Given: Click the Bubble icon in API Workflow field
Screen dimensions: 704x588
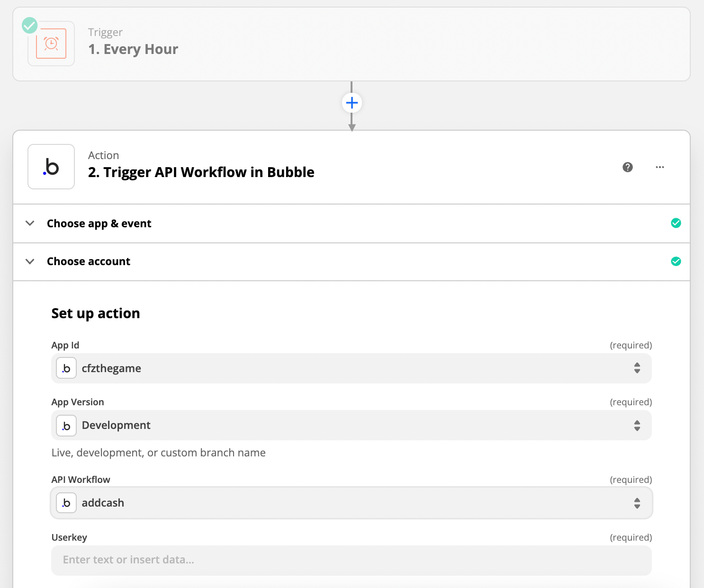Looking at the screenshot, I should coord(66,503).
